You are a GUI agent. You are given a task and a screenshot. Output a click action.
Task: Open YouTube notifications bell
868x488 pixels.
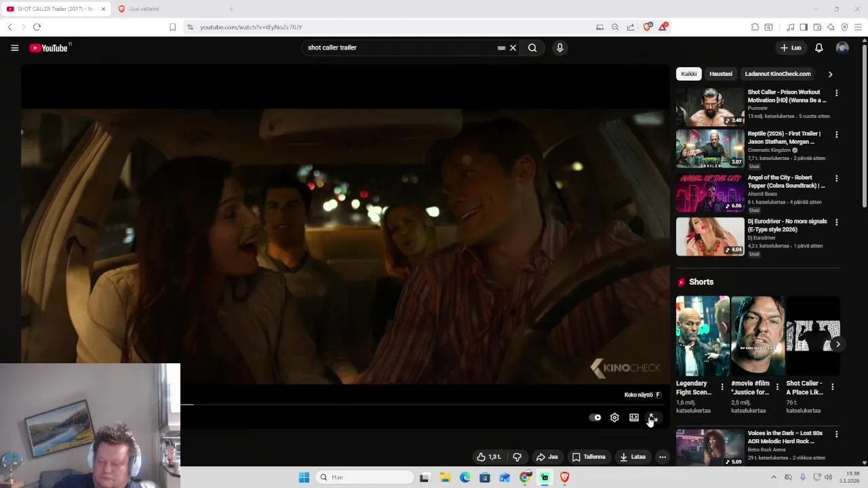tap(818, 48)
